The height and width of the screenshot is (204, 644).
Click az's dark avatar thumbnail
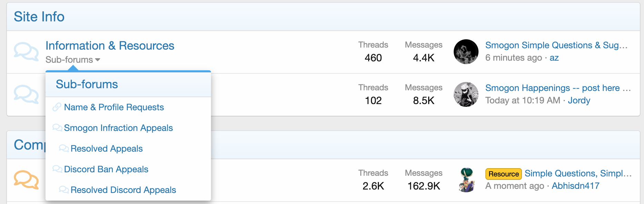tap(466, 52)
